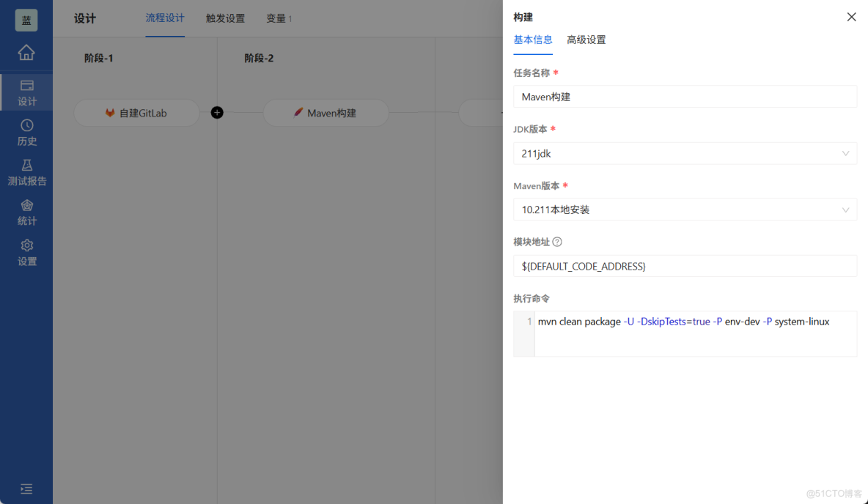Collapse the sidebar with the bottom-left icon
This screenshot has width=868, height=504.
tap(26, 489)
